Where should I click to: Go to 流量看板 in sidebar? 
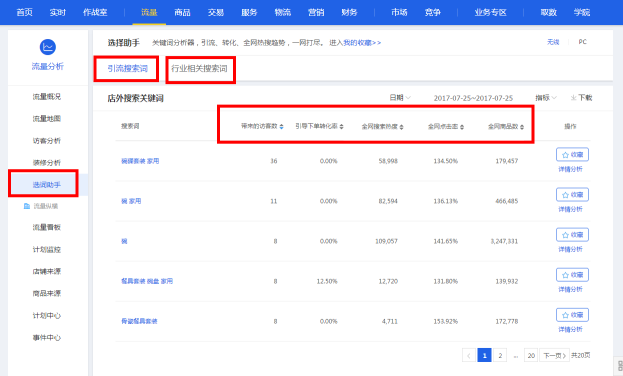tap(47, 227)
